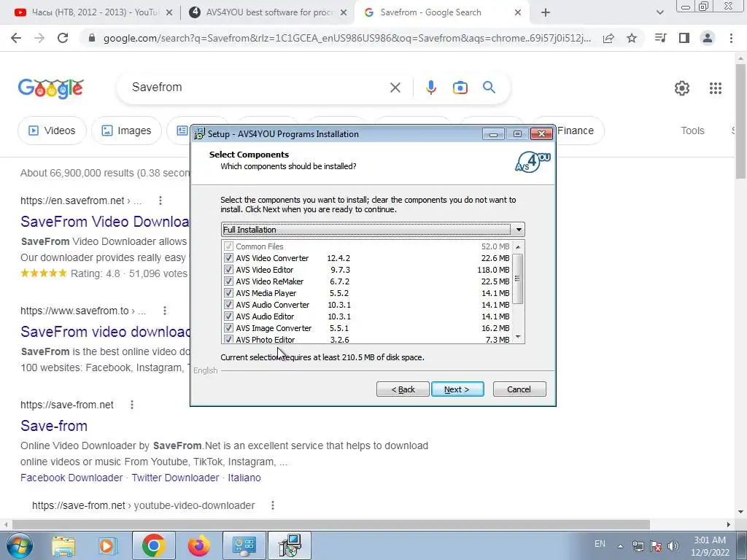Uncheck AVS Image Converter component
Viewport: 747px width, 560px height.
[228, 328]
